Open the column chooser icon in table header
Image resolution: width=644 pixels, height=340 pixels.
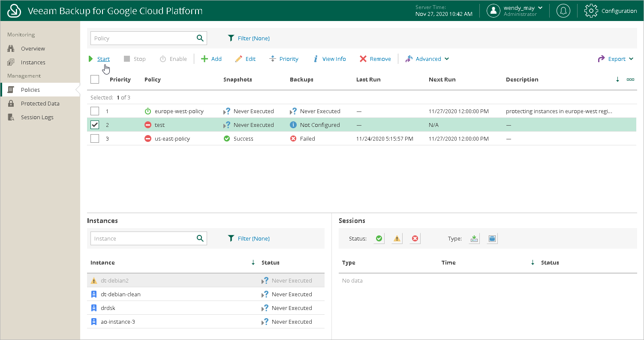(630, 79)
